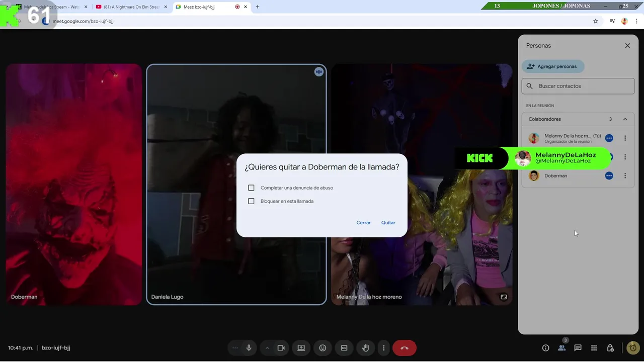The image size is (644, 362).
Task: Check 'Completar una denuncia de abuso' checkbox
Action: [x=251, y=188]
